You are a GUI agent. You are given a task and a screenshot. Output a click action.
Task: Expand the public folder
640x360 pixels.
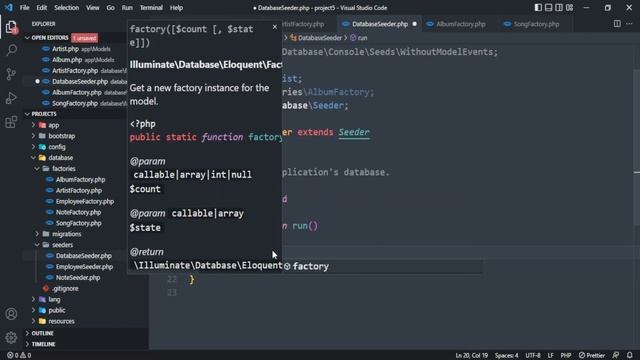tap(57, 310)
